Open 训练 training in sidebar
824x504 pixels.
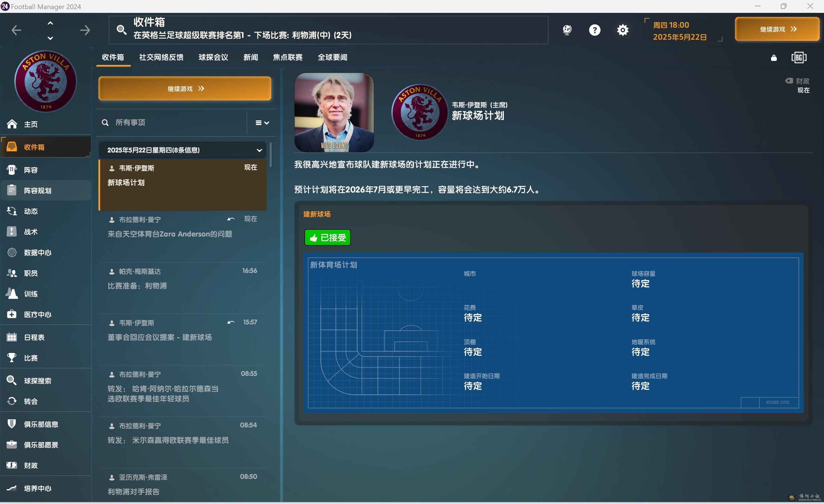coord(45,294)
